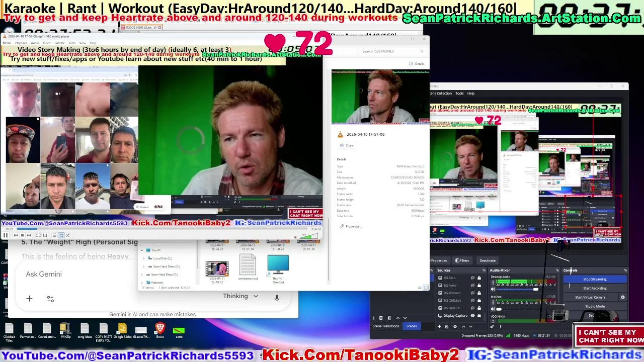The height and width of the screenshot is (362, 644).
Task: Open OBS advanced audio properties
Action: tap(492, 326)
